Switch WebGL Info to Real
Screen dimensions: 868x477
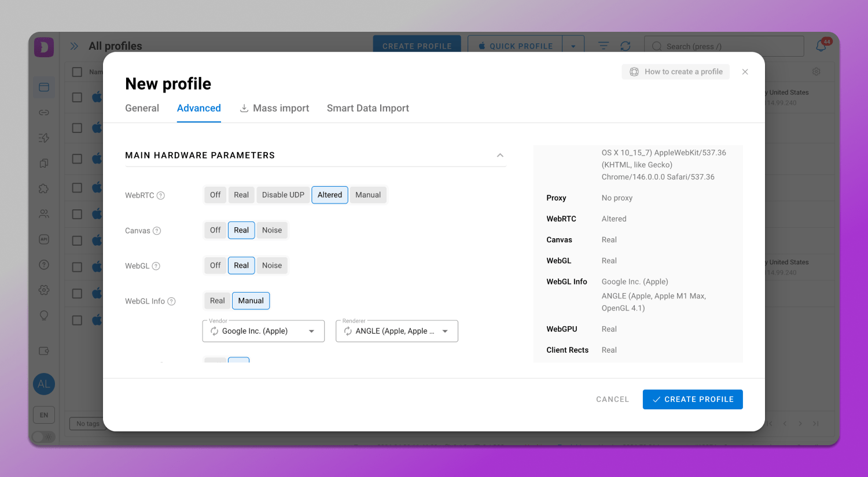[x=217, y=301]
